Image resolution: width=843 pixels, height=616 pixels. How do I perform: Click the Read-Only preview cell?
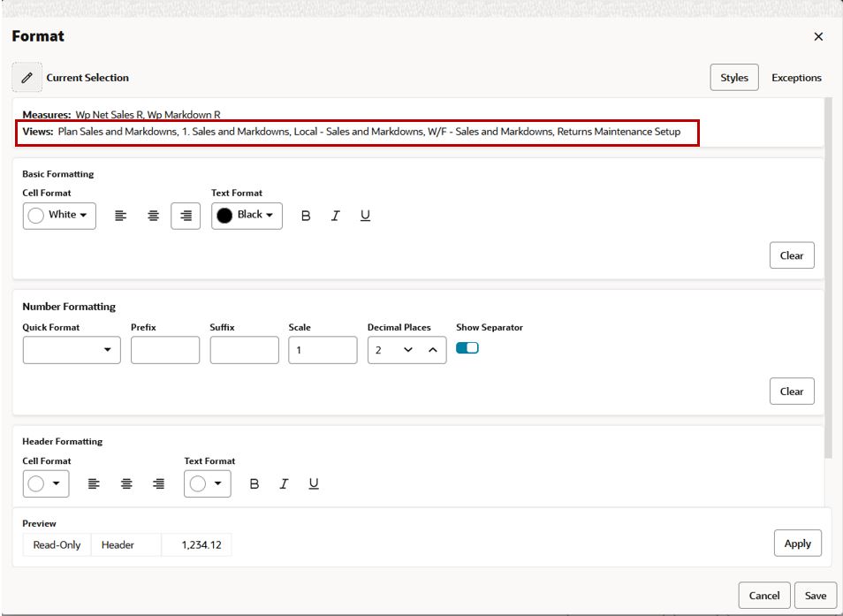[57, 545]
